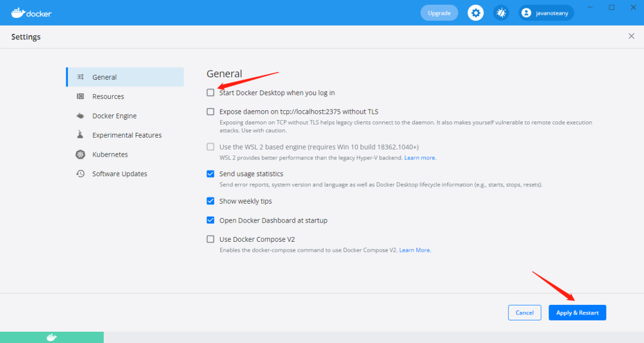Disable Show weekly tips
Viewport: 644px width, 343px height.
click(210, 201)
